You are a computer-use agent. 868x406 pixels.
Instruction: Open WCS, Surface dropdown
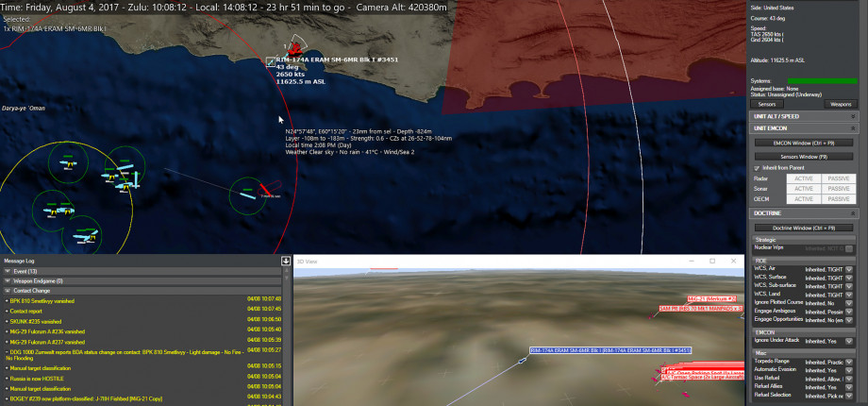click(848, 278)
